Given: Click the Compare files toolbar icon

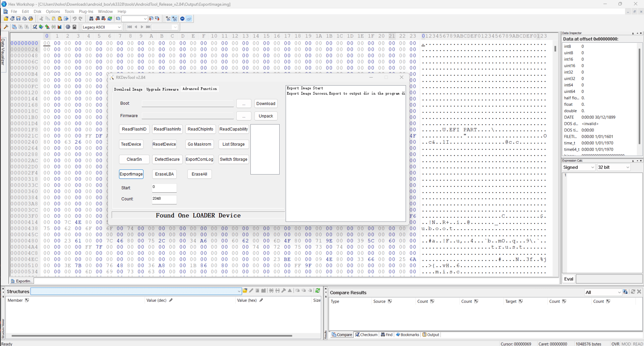Looking at the screenshot, I should 14,27.
